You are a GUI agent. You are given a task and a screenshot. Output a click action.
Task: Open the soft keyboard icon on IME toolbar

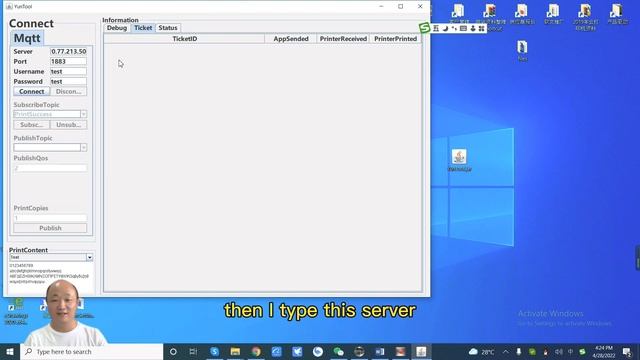pos(463,28)
